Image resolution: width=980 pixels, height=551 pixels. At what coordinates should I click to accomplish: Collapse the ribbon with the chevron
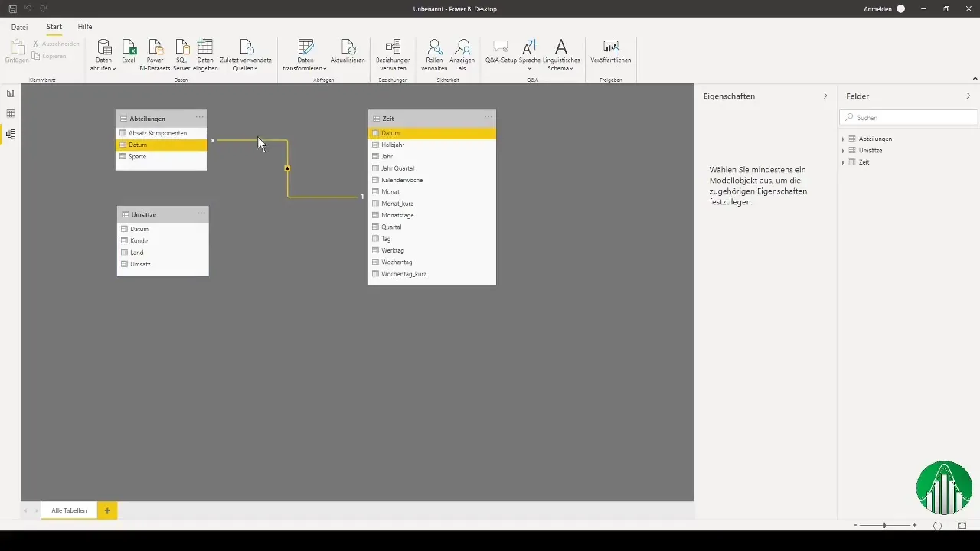(x=975, y=78)
